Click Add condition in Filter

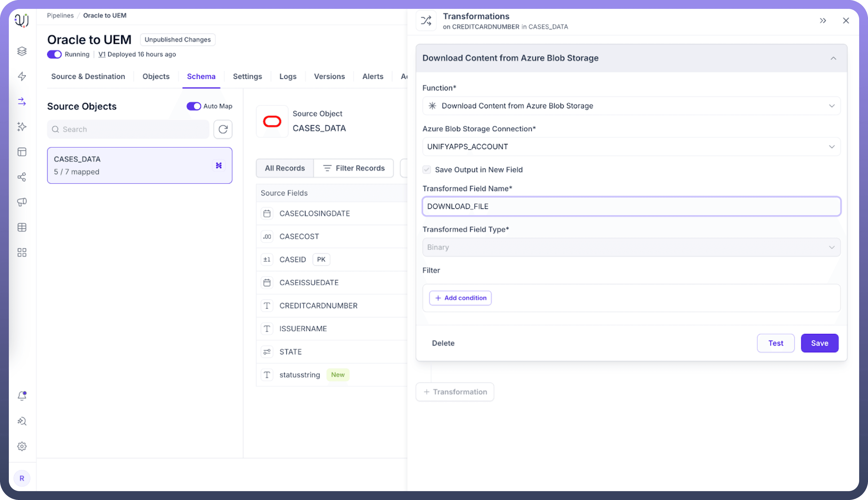(460, 298)
